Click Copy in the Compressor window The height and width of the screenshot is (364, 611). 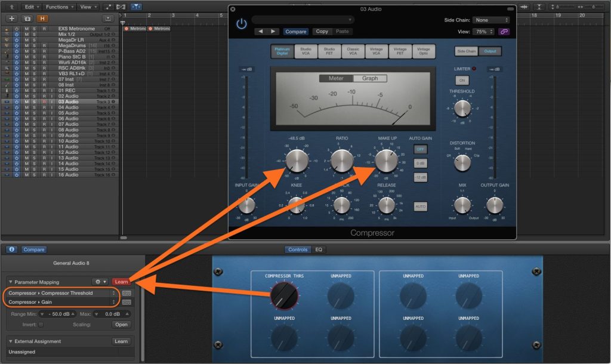point(322,31)
